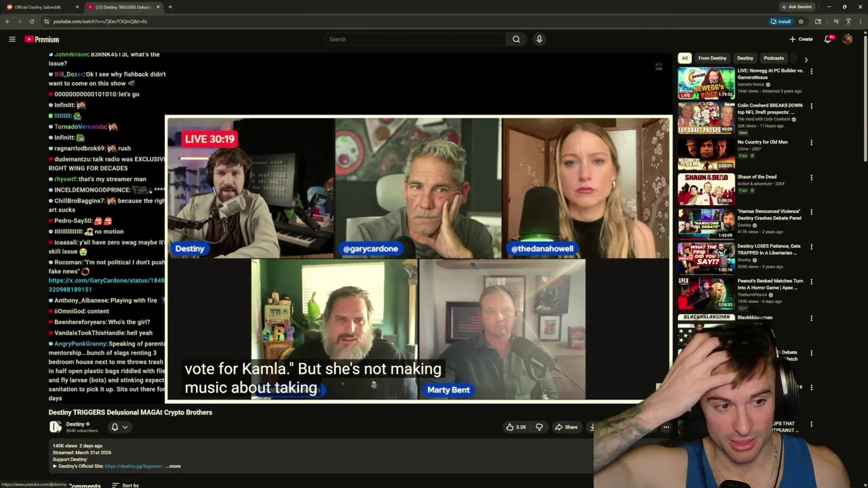The image size is (868, 488).
Task: Open Destiny channel name link
Action: pyautogui.click(x=75, y=424)
